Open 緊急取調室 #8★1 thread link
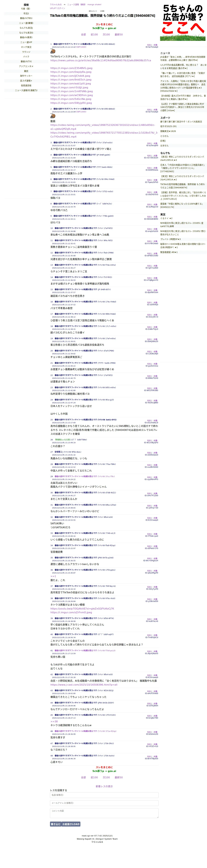The width and height of the screenshot is (207, 868). coord(169,252)
